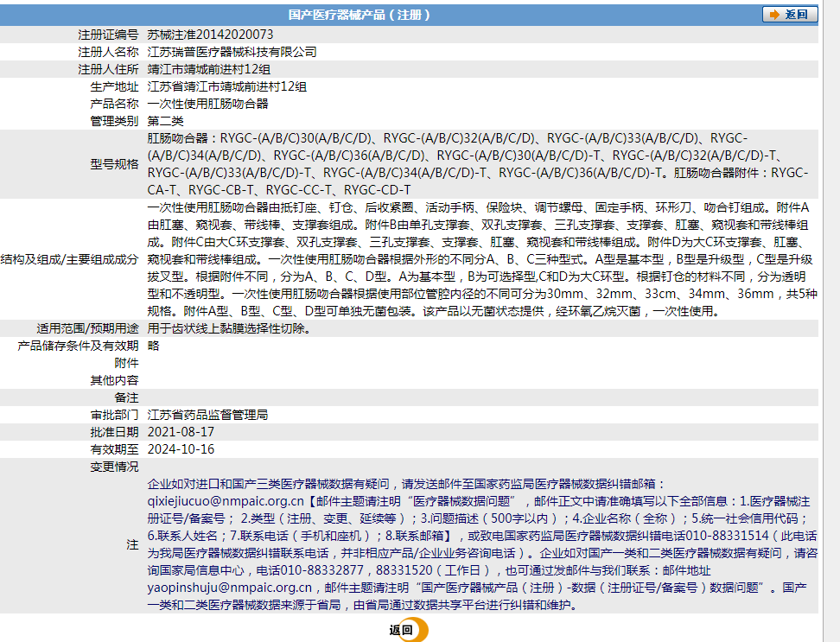Click the orange arrow icon in top 返回 button
Viewport: 840px width, 642px height.
(x=774, y=15)
